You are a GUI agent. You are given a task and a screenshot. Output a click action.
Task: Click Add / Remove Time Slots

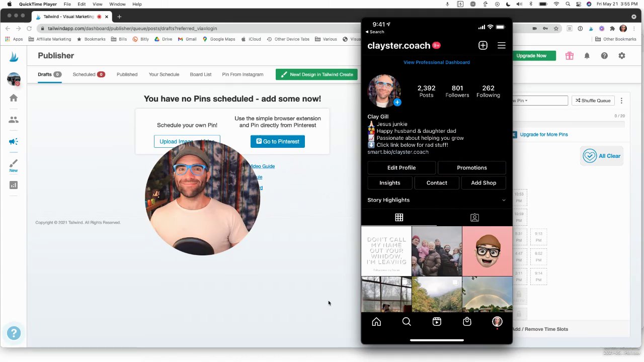(540, 329)
